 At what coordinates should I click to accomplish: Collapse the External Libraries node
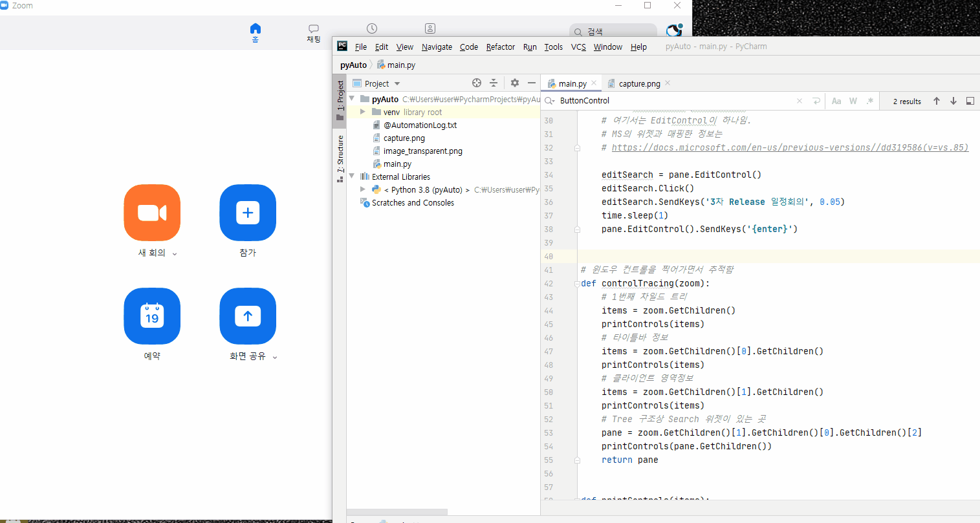coord(352,176)
